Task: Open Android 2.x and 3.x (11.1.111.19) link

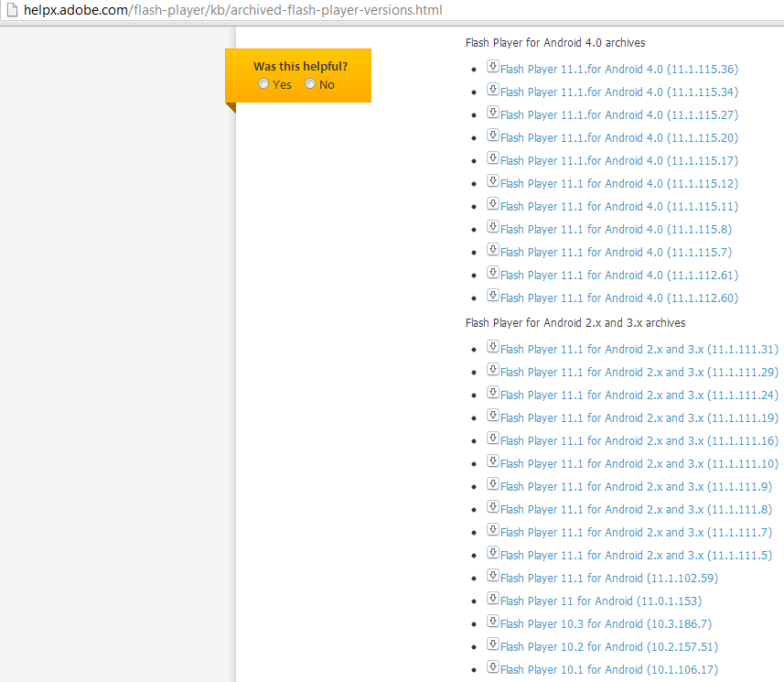Action: point(639,418)
